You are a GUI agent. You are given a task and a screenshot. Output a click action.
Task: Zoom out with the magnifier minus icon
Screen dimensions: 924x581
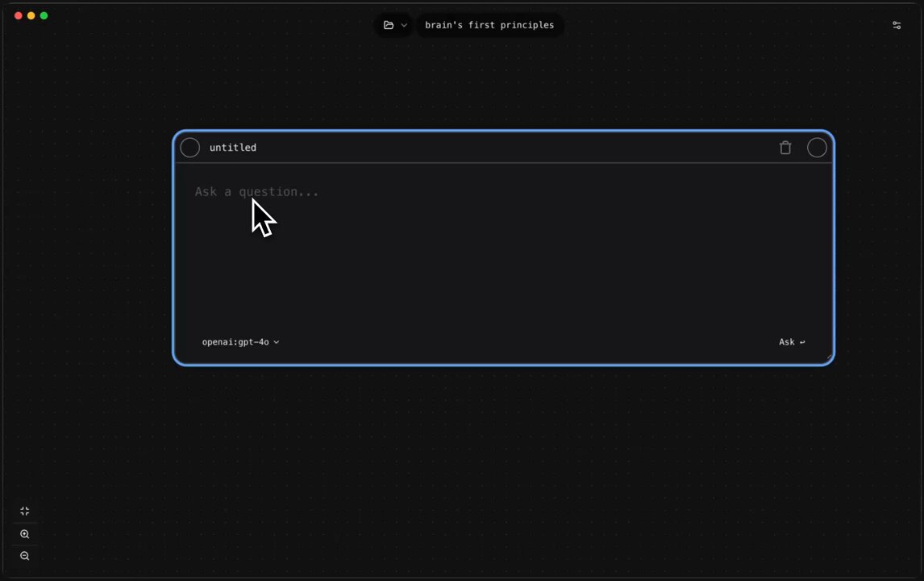(x=25, y=556)
